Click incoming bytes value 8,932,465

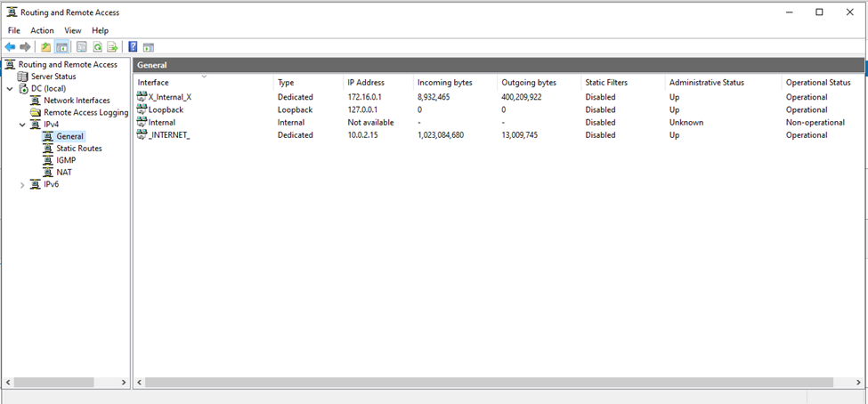click(x=435, y=97)
